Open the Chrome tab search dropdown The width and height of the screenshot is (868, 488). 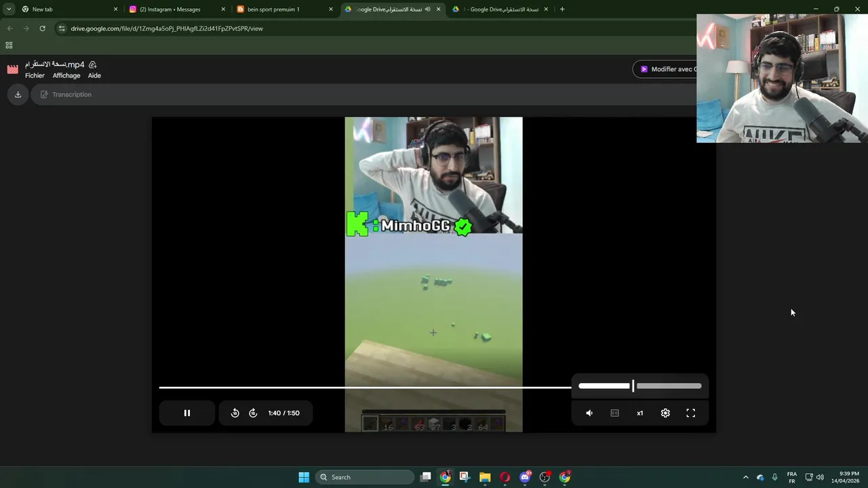pyautogui.click(x=9, y=9)
